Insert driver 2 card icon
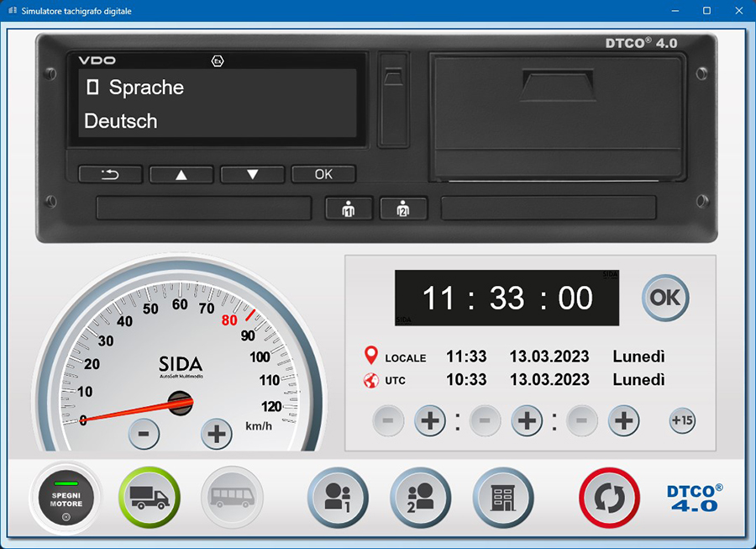Viewport: 756px width, 549px height. point(420,497)
